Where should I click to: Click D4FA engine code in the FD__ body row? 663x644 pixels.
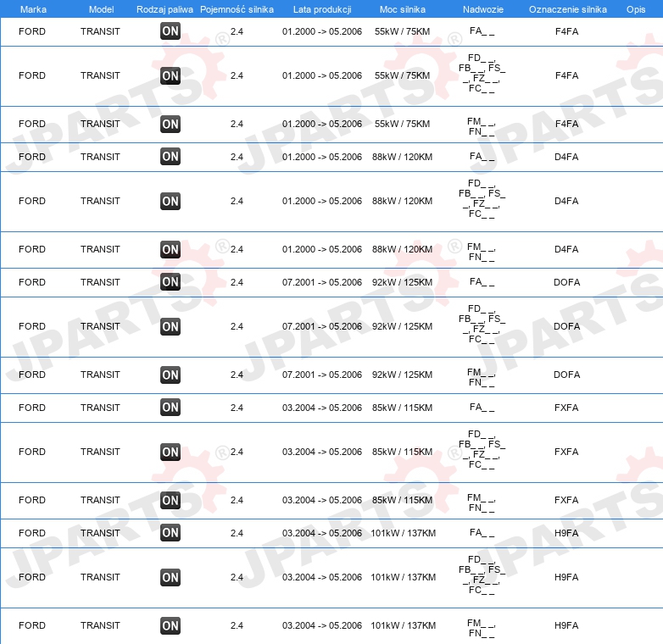[566, 201]
